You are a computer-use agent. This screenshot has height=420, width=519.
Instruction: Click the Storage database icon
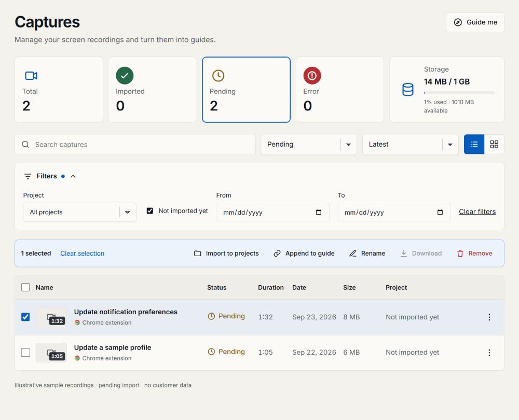coord(408,90)
